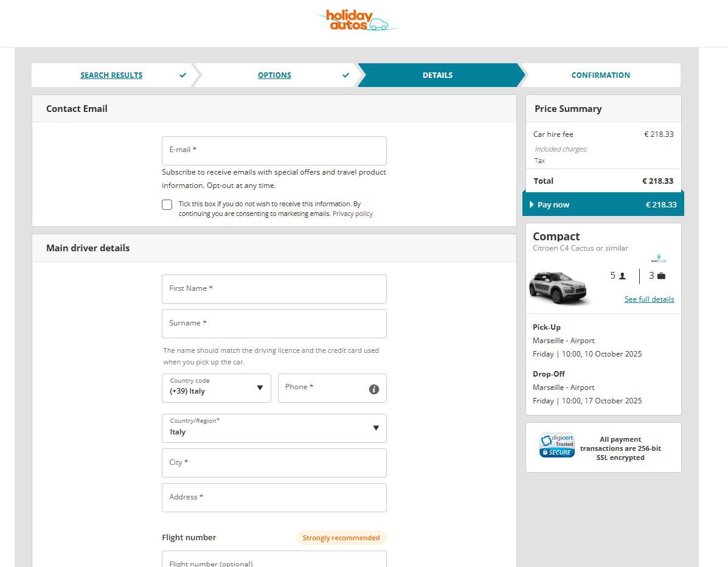Select the CONFIRMATION step

tap(600, 75)
